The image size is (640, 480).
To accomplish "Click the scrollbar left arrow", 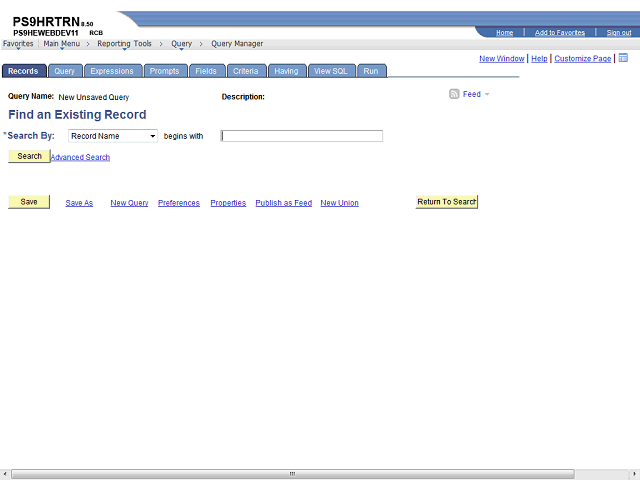I will click(4, 474).
